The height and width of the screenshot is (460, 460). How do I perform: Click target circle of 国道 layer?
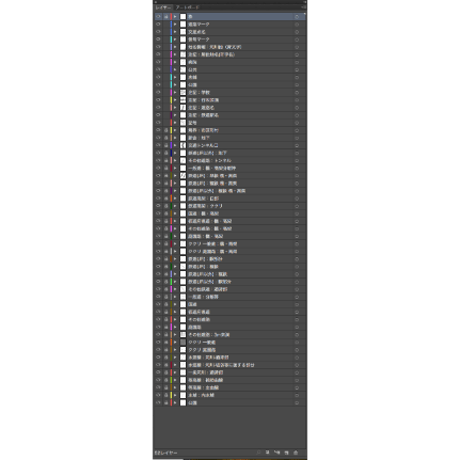pos(297,304)
